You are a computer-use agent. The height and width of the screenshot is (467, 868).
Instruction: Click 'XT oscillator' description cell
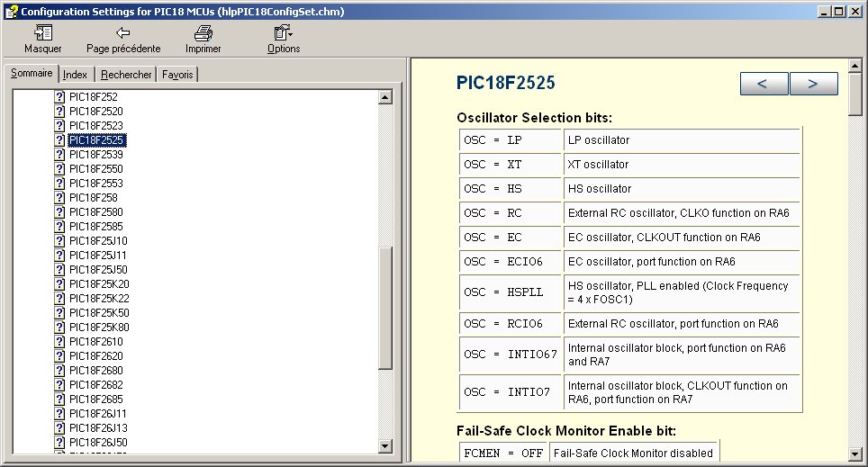[682, 165]
